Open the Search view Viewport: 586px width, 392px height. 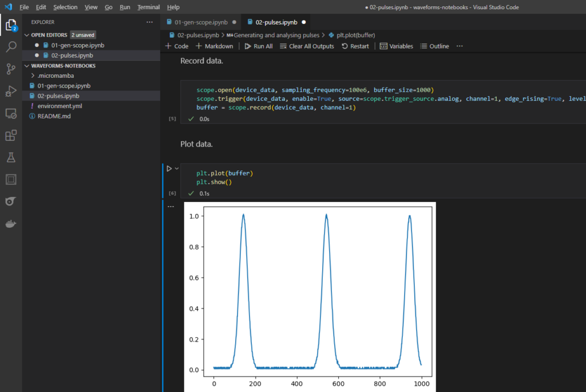(11, 46)
